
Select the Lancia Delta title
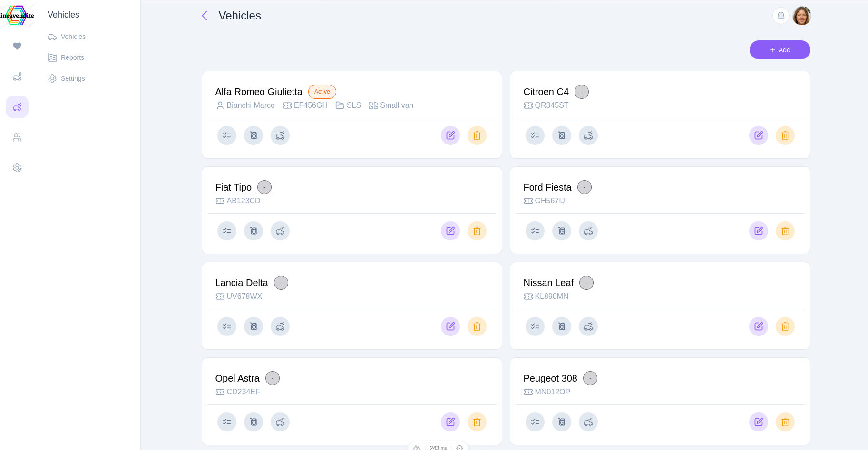(242, 283)
